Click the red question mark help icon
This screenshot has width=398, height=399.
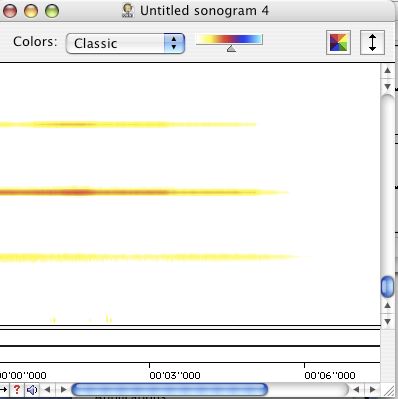click(x=17, y=389)
